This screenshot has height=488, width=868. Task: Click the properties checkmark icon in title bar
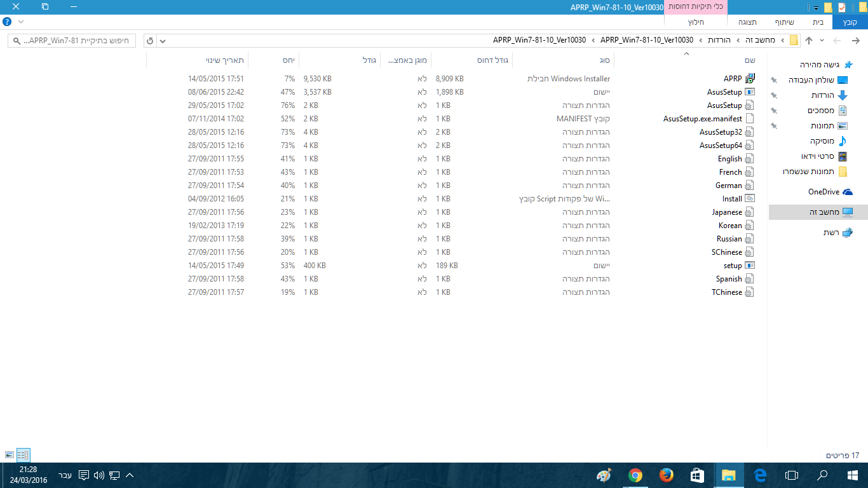pyautogui.click(x=841, y=8)
